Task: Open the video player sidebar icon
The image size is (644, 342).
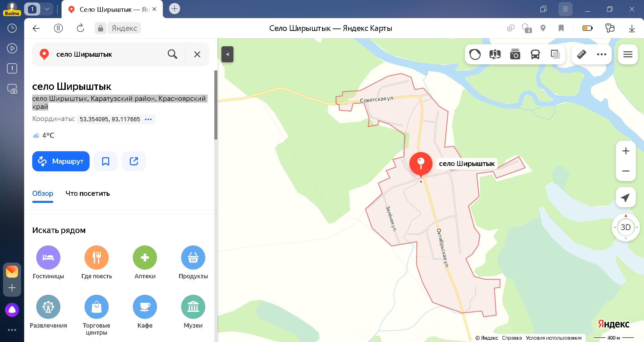Action: pyautogui.click(x=12, y=48)
